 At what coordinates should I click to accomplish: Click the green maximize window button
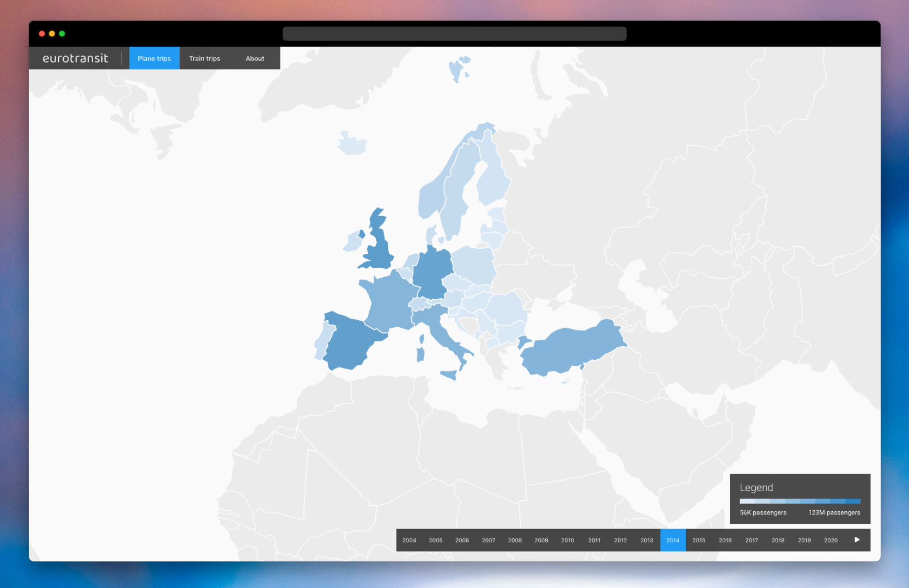click(62, 34)
